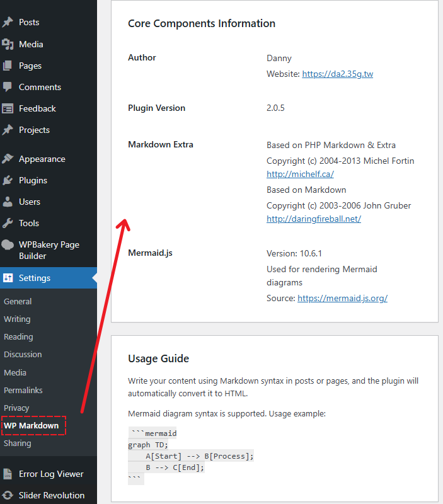This screenshot has height=504, width=443.
Task: Click the 'B --> C[End];' code line
Action: click(175, 467)
